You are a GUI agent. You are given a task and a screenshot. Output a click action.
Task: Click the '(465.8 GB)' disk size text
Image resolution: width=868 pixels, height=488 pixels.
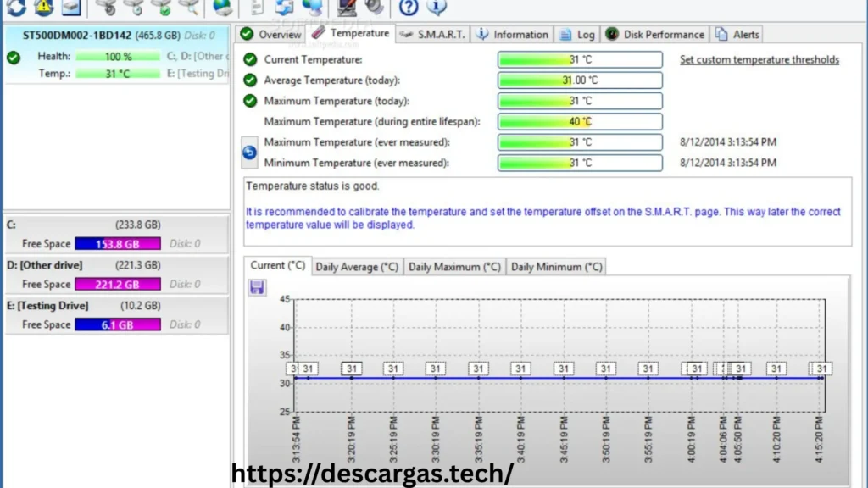(158, 35)
